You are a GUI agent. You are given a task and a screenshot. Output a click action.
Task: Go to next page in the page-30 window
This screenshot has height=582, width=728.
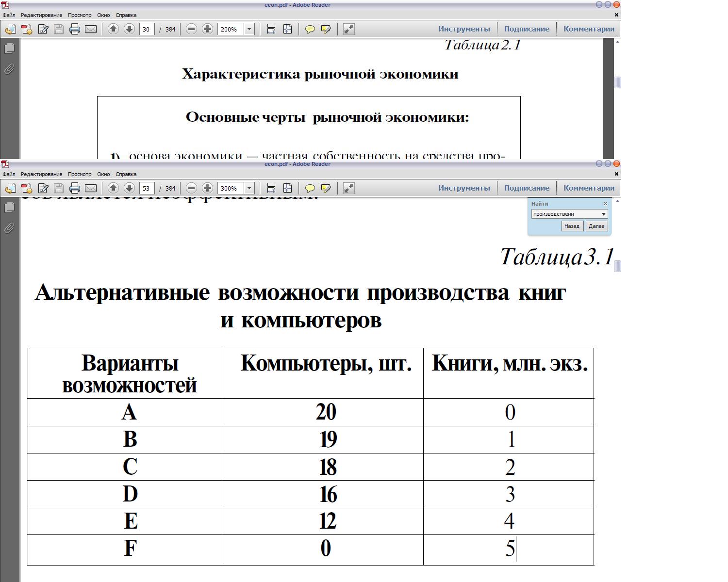(x=129, y=29)
